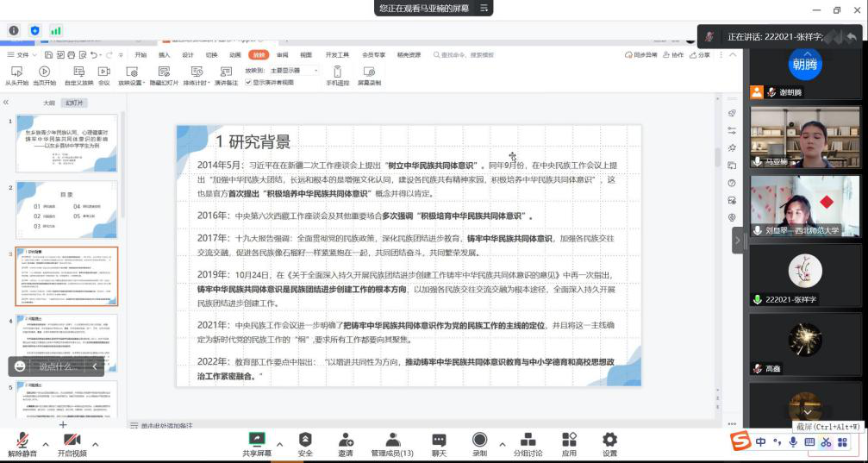Expand the 放映到 display dropdown
Image resolution: width=868 pixels, height=463 pixels.
click(293, 71)
